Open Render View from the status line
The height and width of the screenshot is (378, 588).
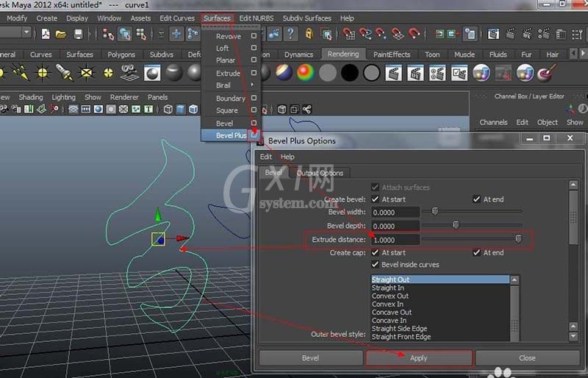493,34
